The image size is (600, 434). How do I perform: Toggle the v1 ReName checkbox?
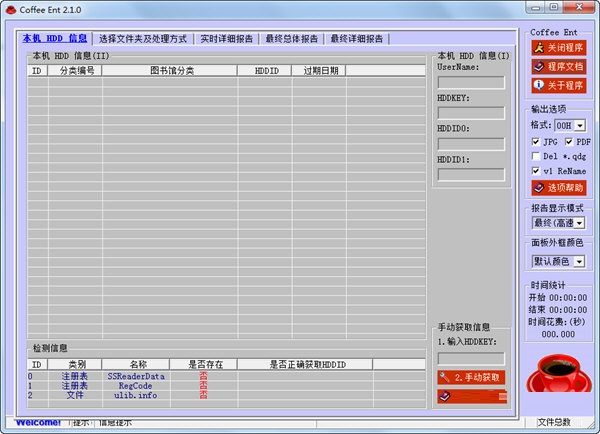click(536, 171)
